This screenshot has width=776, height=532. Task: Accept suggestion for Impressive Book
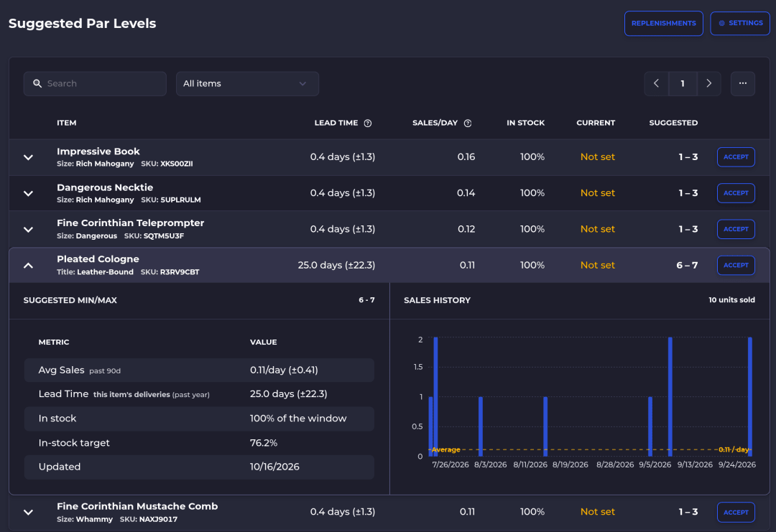736,157
